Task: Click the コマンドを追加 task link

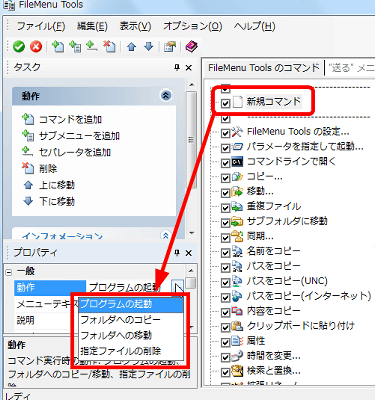Action: click(x=70, y=119)
